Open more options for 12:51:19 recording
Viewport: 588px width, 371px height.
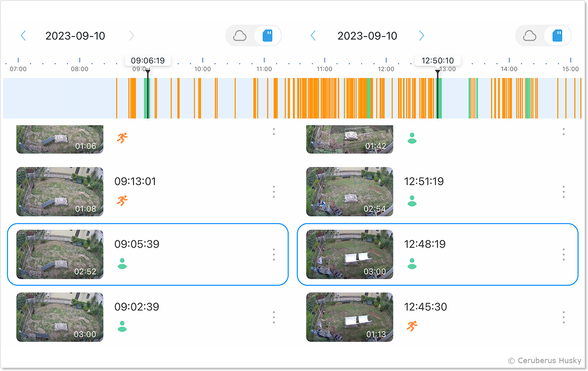pos(564,192)
